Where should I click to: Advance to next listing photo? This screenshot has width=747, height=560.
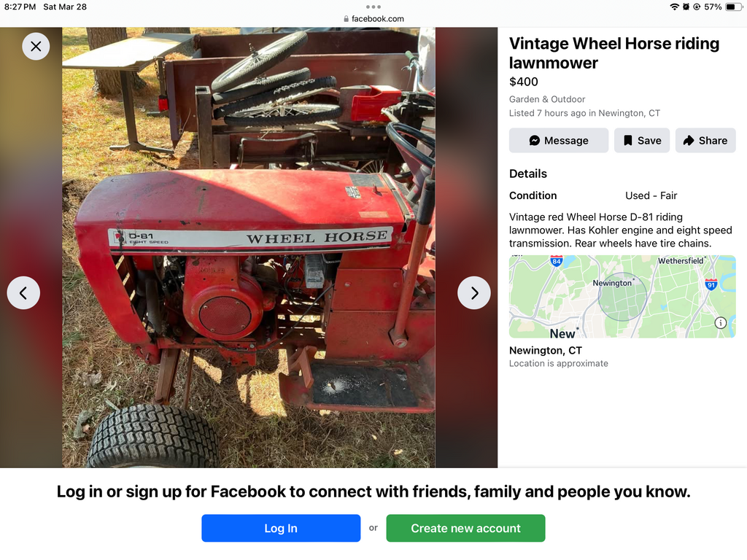pyautogui.click(x=474, y=293)
